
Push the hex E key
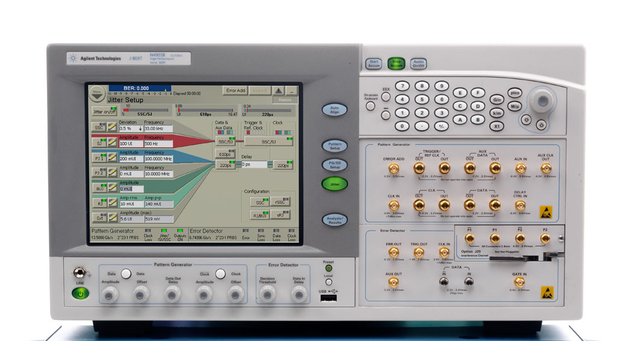460,93
